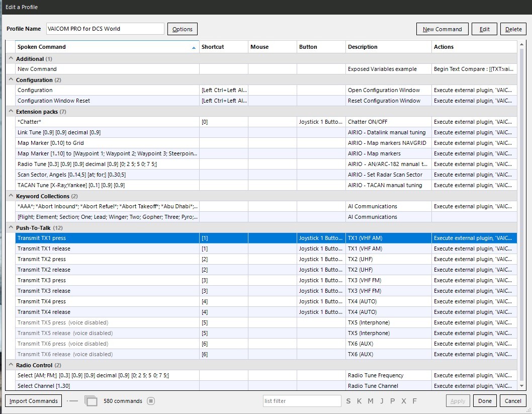Viewport: 532px width, 414px height.
Task: Open the Options button
Action: [x=183, y=29]
